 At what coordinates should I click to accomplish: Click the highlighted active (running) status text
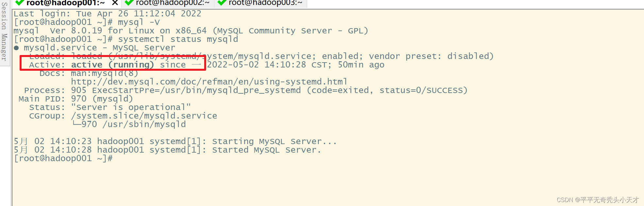[113, 65]
